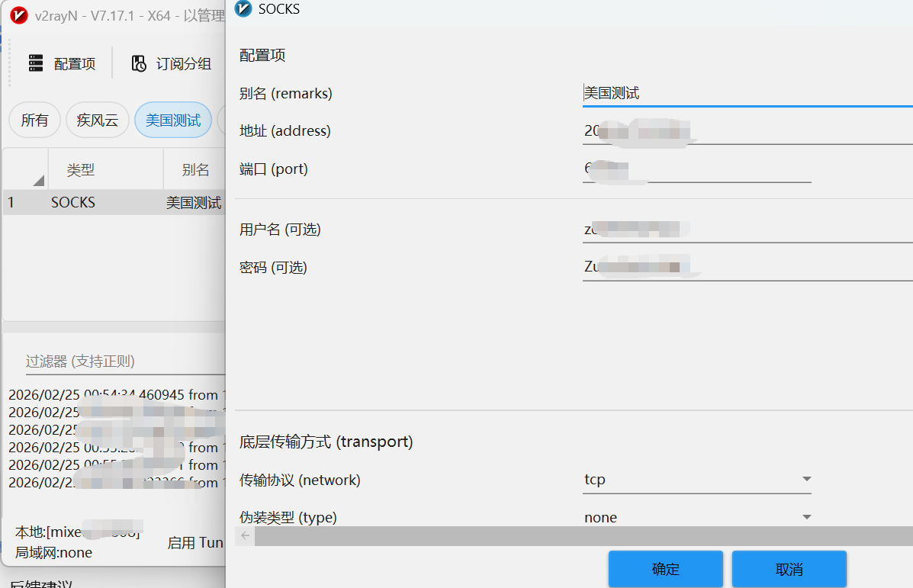
Task: Open the 订阅分组 menu label
Action: click(x=183, y=63)
